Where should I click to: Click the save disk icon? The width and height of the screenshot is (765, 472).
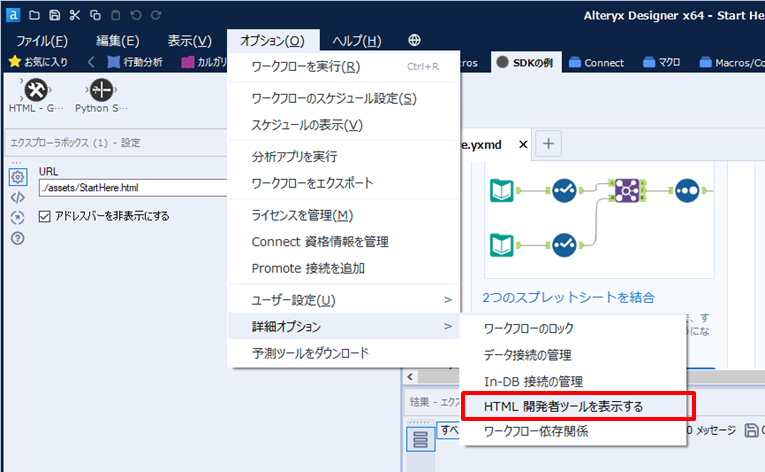[x=55, y=15]
